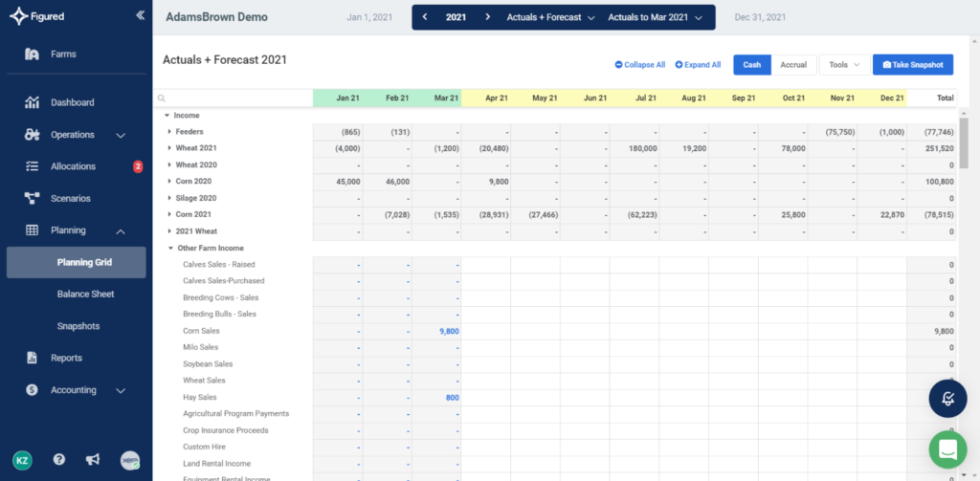Select the Calves Sales - Raised row
Image resolution: width=980 pixels, height=481 pixels.
(219, 265)
